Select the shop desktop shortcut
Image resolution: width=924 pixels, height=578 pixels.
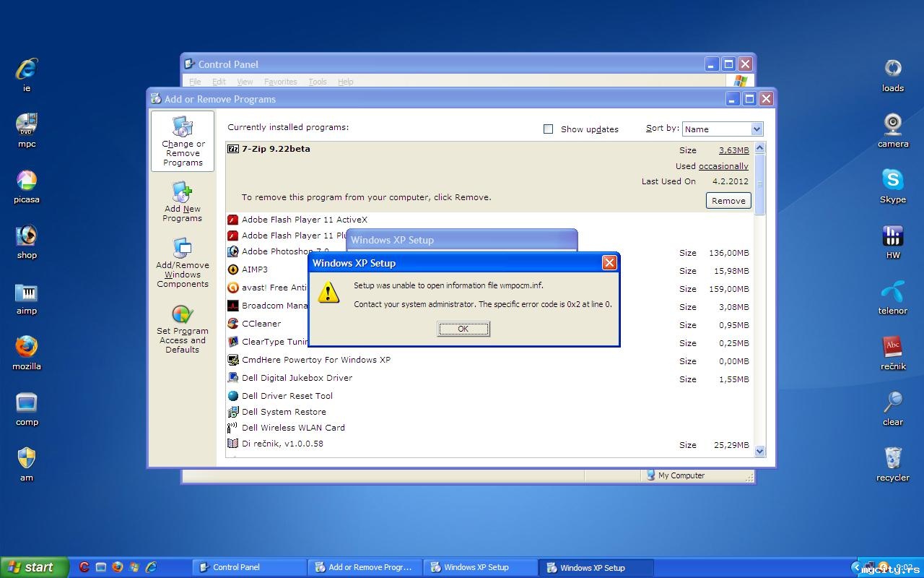(x=27, y=236)
